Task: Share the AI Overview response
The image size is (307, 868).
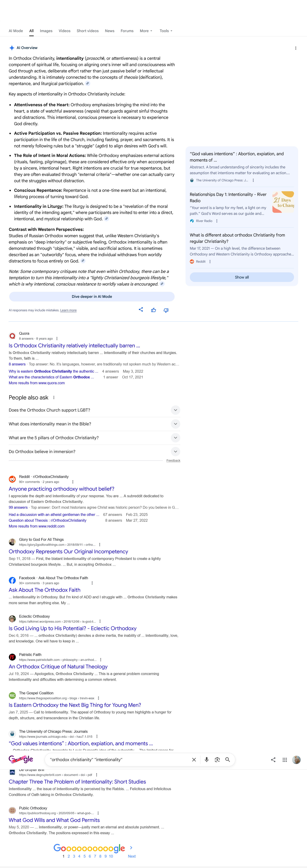Action: tap(141, 310)
